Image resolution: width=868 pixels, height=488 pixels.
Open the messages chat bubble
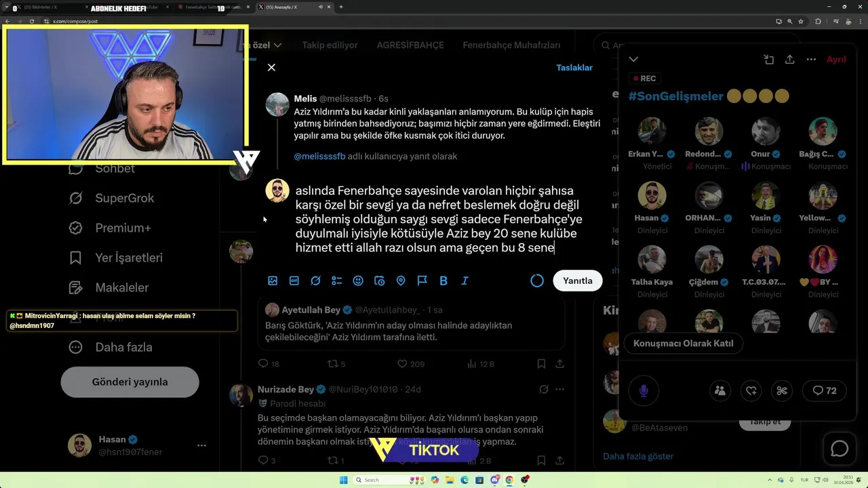840,449
